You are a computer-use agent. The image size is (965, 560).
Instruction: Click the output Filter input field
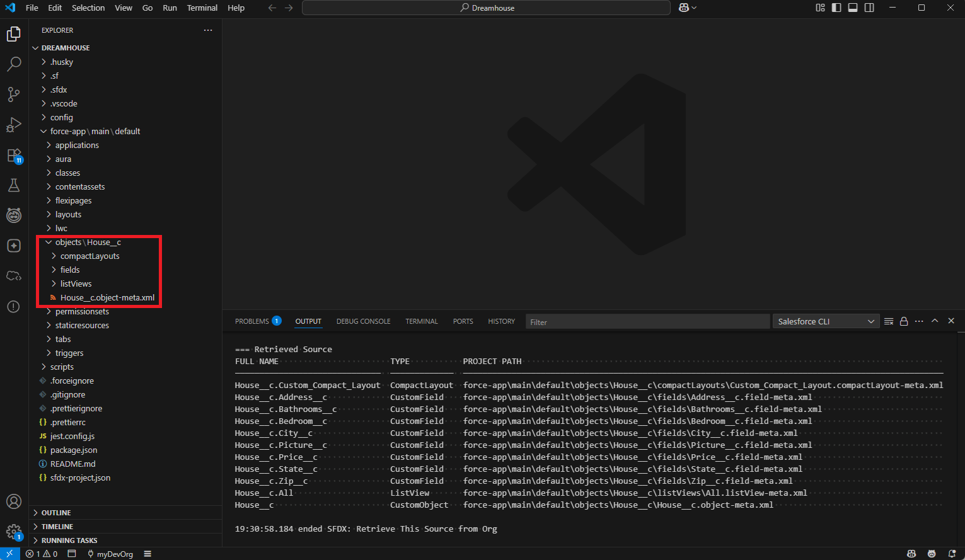click(x=647, y=322)
